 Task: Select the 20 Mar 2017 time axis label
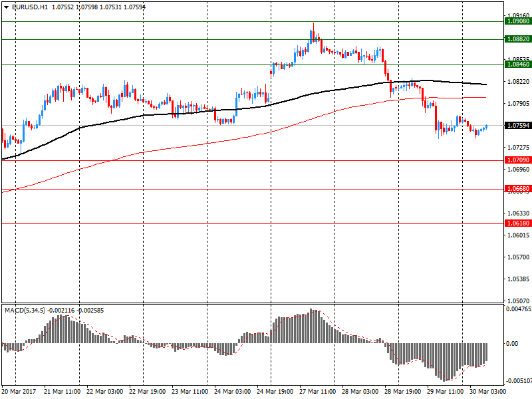pyautogui.click(x=19, y=392)
